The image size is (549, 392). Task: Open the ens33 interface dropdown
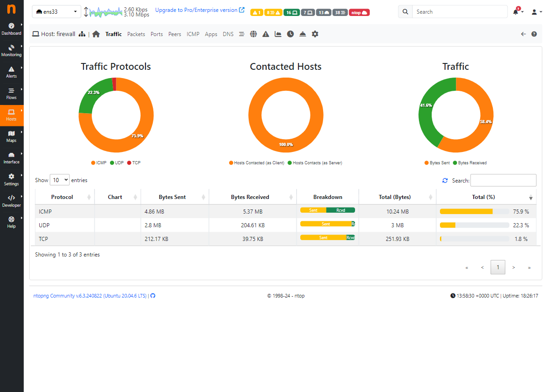57,12
